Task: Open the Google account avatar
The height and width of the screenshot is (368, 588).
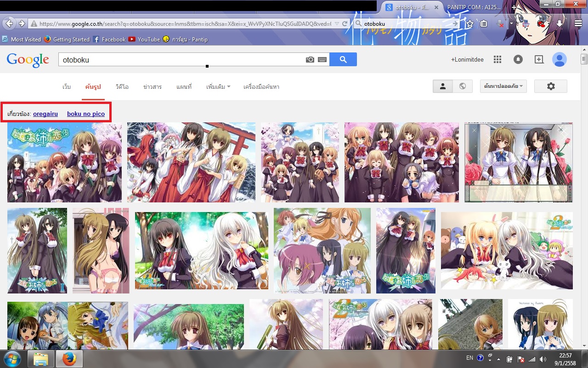Action: [560, 59]
